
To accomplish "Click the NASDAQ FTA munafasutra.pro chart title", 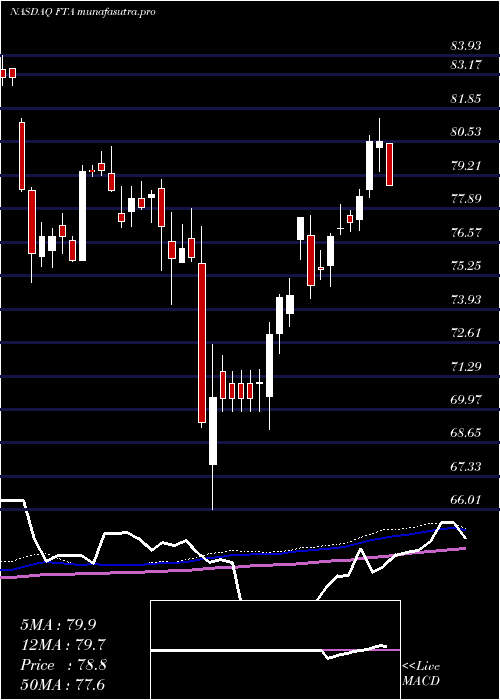I will [83, 12].
